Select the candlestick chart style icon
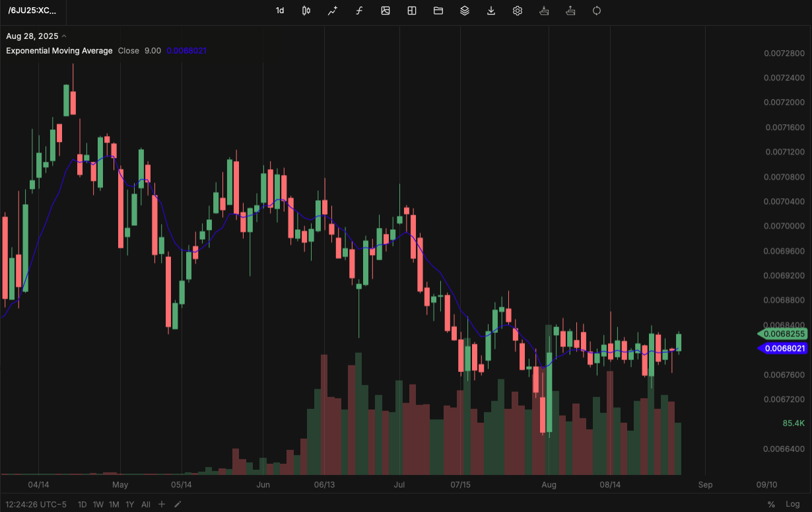This screenshot has height=512, width=812. [x=306, y=11]
